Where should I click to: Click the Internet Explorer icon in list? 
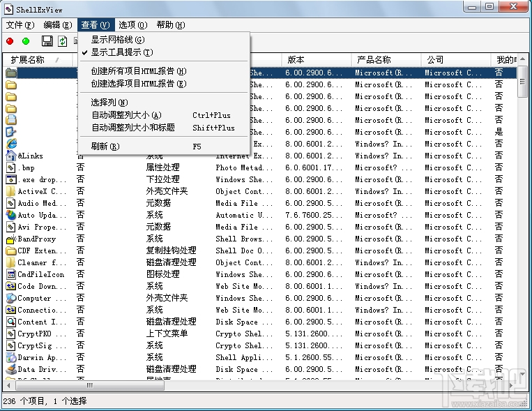(11, 144)
